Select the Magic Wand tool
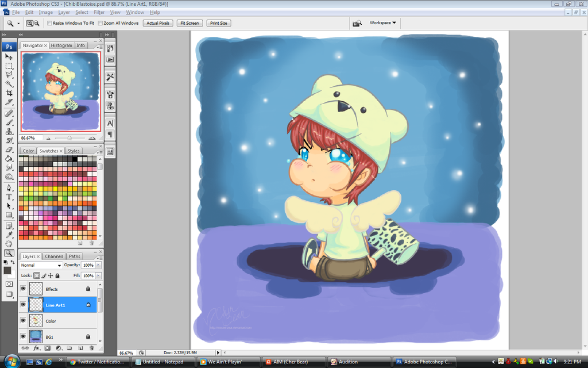The height and width of the screenshot is (368, 588). [x=9, y=84]
